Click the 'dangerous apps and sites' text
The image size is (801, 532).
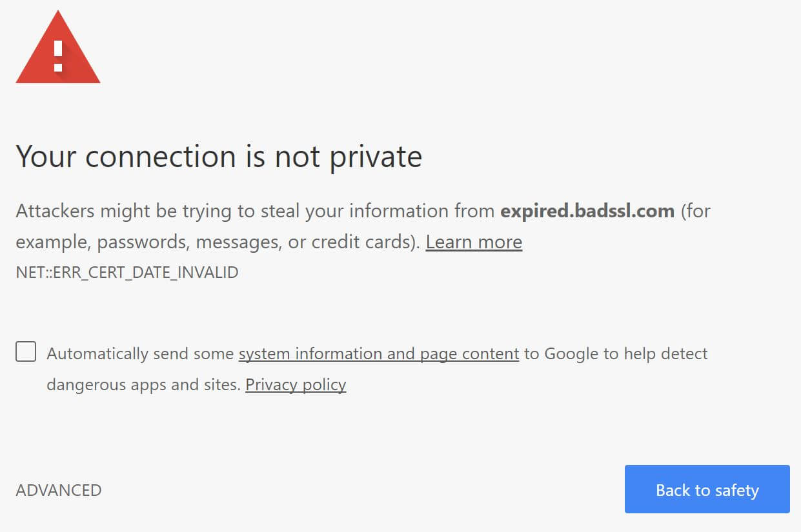(x=143, y=385)
